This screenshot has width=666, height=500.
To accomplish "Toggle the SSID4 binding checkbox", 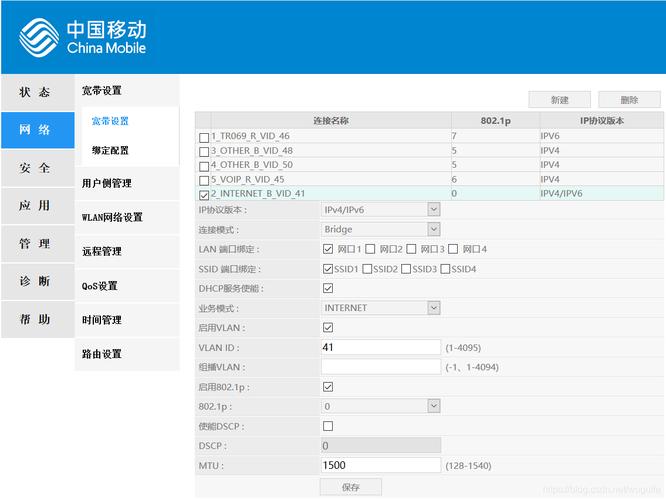I will (x=445, y=269).
